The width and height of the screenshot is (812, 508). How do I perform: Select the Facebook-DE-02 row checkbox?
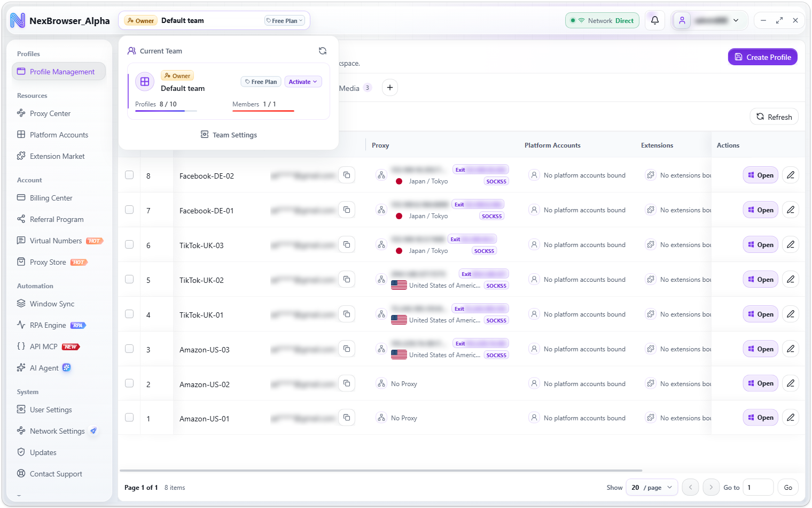[x=129, y=175]
